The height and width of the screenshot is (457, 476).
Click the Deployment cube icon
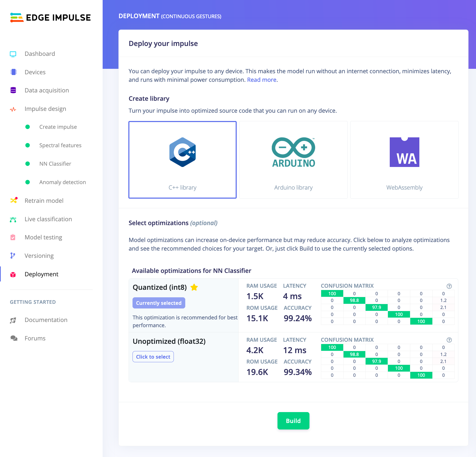pos(13,274)
